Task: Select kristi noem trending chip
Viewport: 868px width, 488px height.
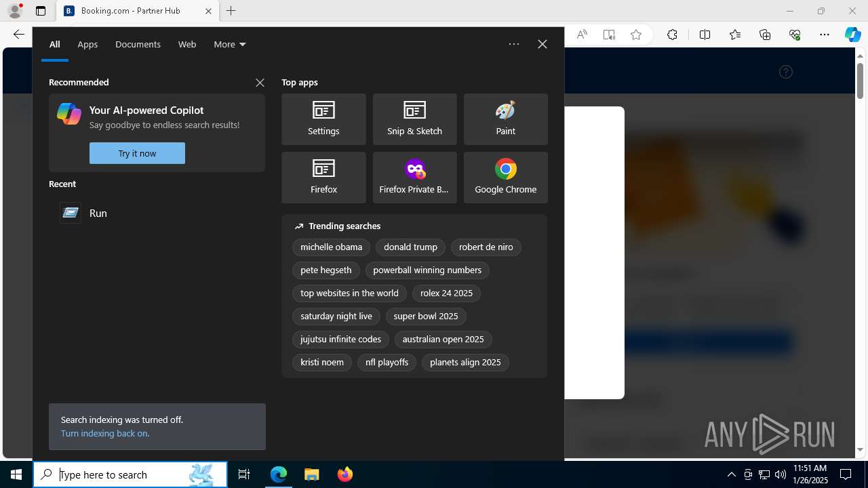Action: [x=322, y=363]
